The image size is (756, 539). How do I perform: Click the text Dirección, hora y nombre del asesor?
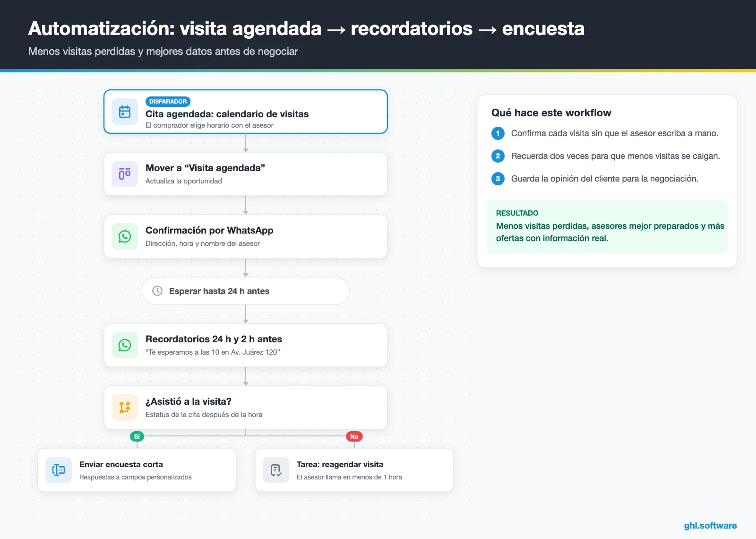tap(203, 243)
